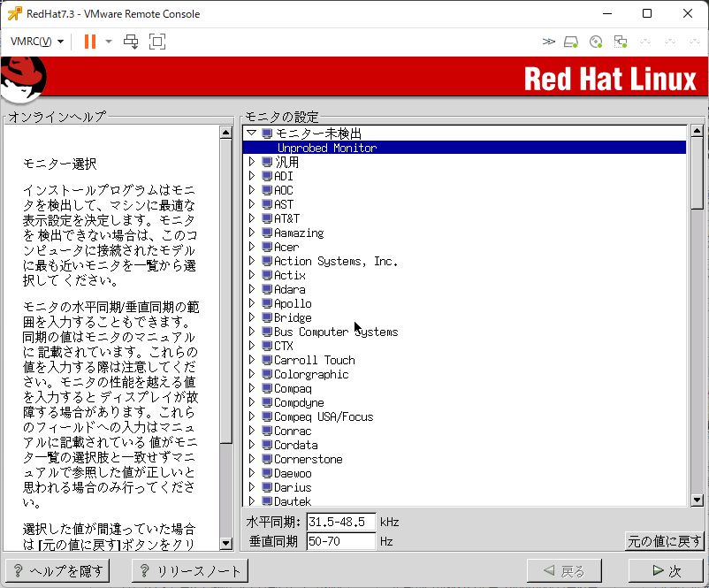
Task: Click the 垂直同期 vertical sync field
Action: pos(341,541)
